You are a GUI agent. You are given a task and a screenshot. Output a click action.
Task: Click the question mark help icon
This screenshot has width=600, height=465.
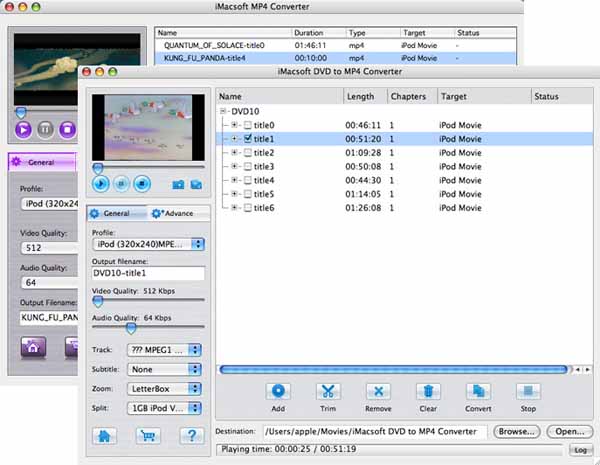tap(192, 436)
